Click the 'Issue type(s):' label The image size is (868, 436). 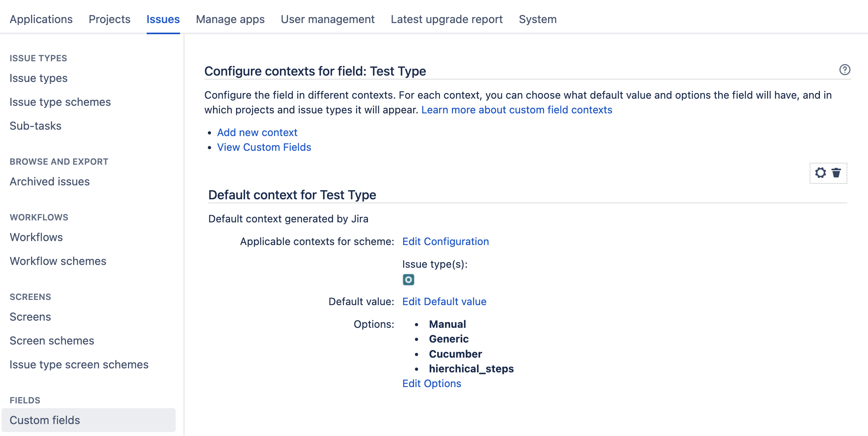click(435, 264)
